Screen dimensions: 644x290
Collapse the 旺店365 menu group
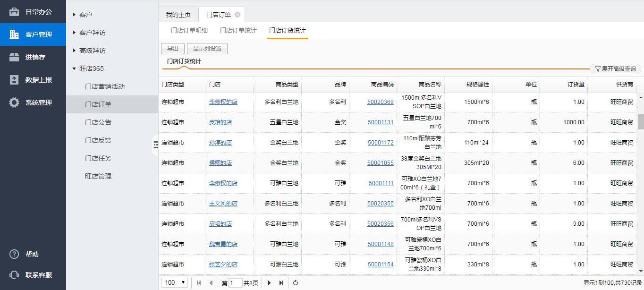tap(75, 68)
